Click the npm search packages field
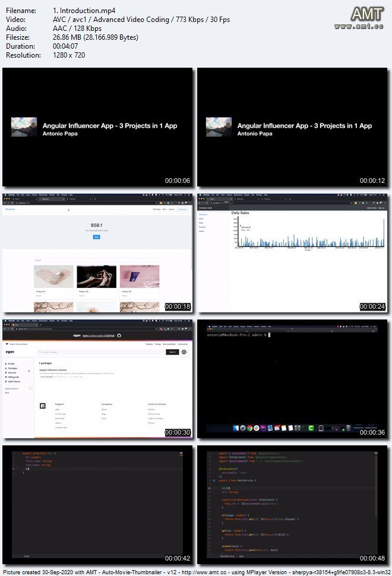392x576 pixels. [x=102, y=352]
